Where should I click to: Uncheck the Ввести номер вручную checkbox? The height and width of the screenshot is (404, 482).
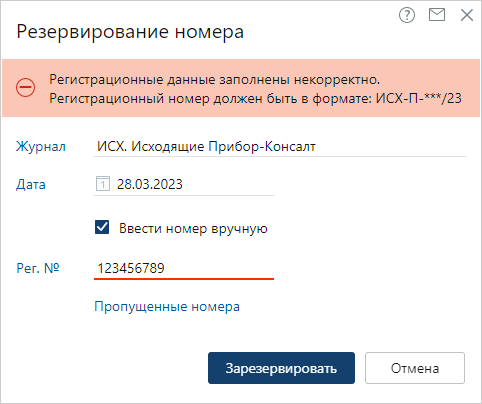click(x=102, y=228)
